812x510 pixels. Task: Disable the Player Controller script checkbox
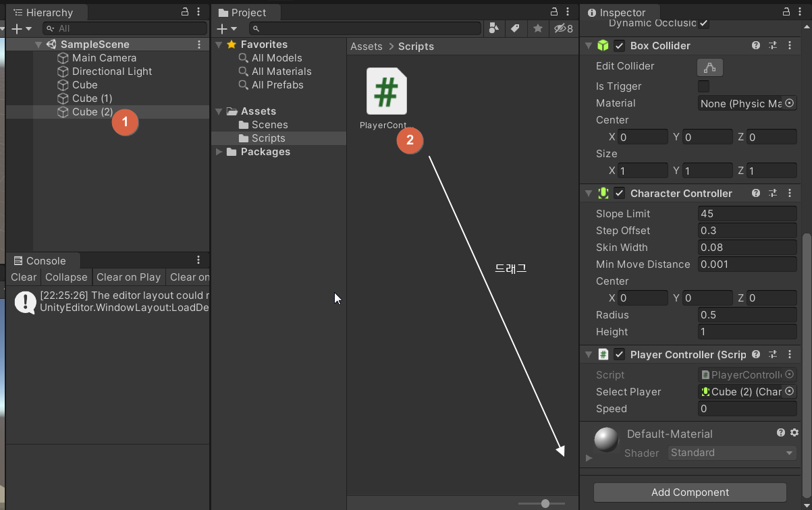[619, 354]
